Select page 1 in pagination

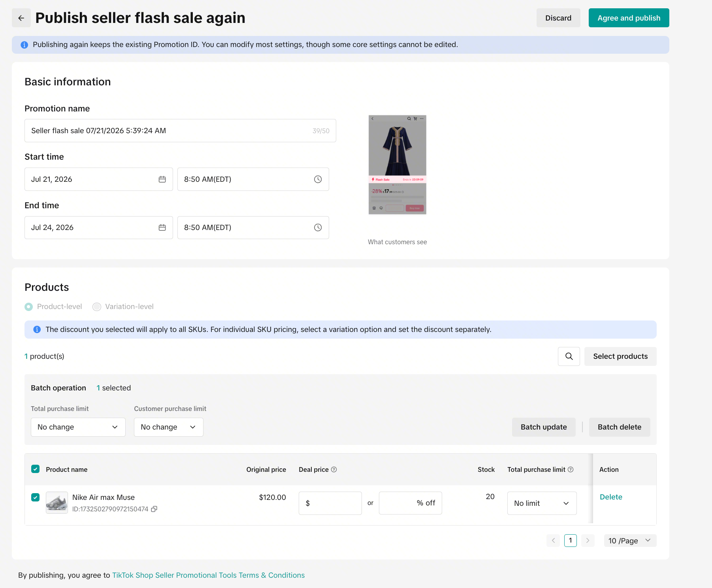pyautogui.click(x=571, y=541)
